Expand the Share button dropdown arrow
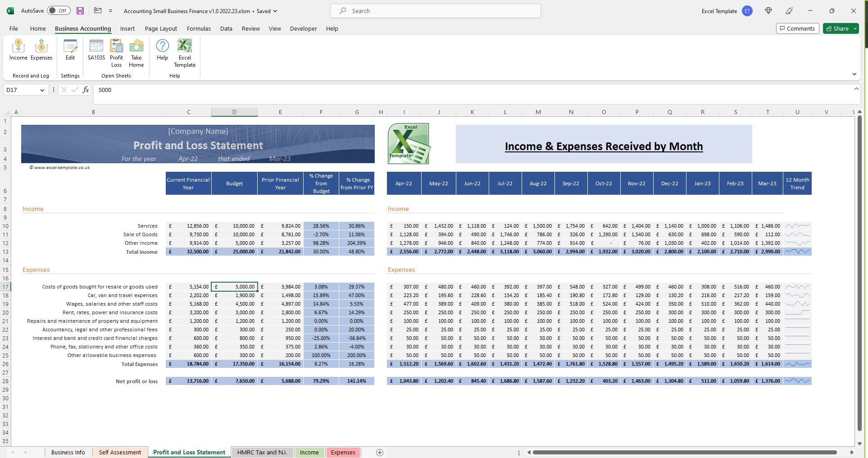868x458 pixels. click(855, 28)
